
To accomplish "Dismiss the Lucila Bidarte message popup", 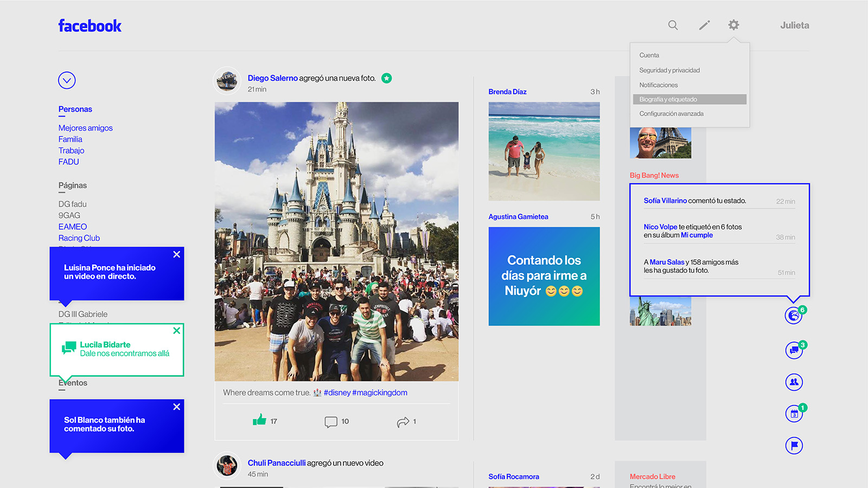I will (x=176, y=330).
